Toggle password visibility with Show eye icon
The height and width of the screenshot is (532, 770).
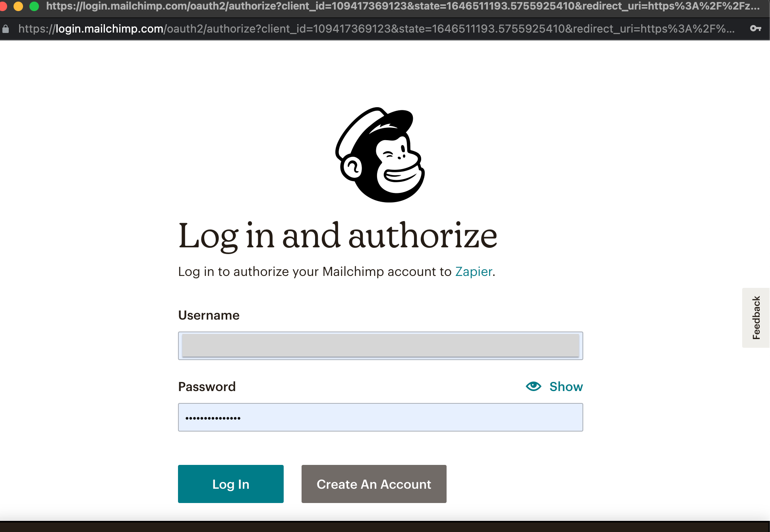(x=533, y=386)
